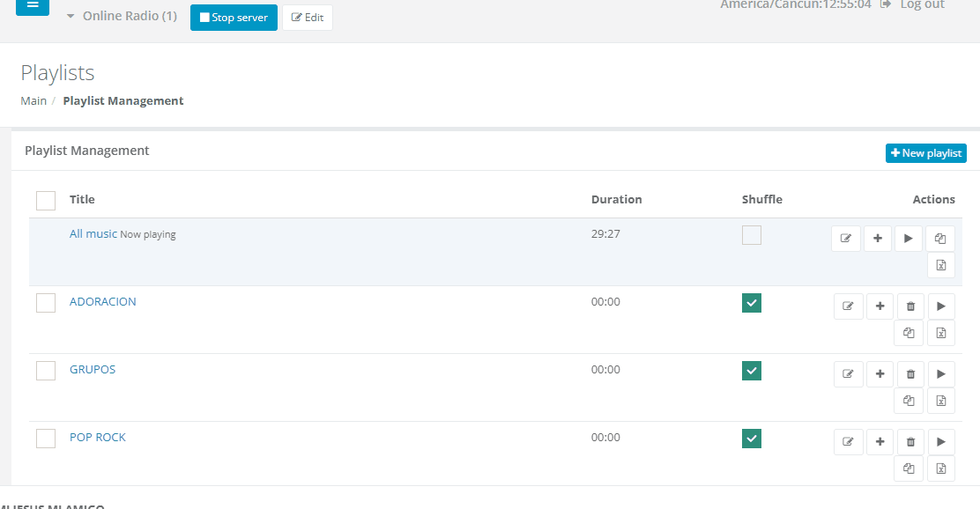Click the America/Cancun time display
The width and height of the screenshot is (980, 509).
click(x=796, y=5)
